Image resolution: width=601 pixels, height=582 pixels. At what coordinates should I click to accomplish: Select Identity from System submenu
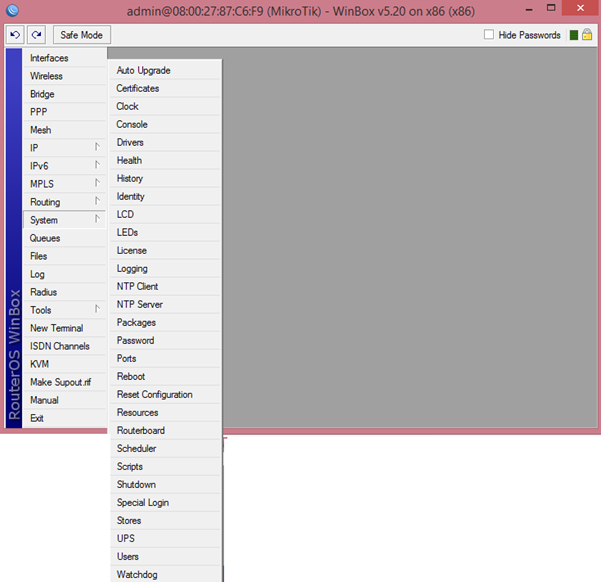(x=165, y=196)
